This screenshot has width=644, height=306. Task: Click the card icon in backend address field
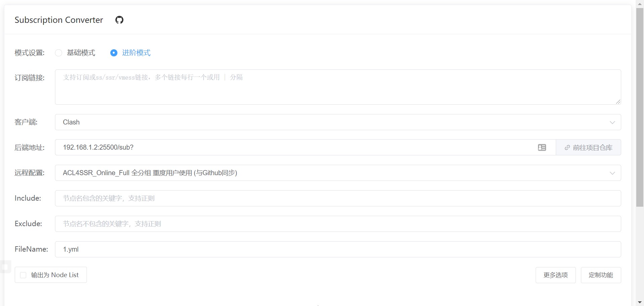tap(542, 148)
